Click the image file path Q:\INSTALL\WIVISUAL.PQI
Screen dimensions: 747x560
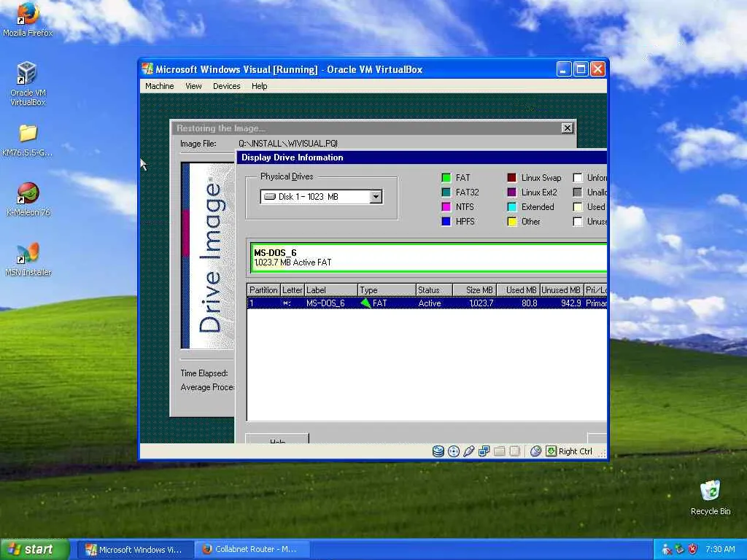[x=288, y=144]
